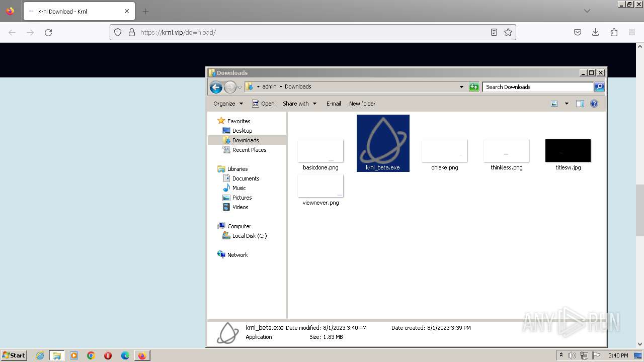Click the Firefox back arrow
644x362 pixels.
(12, 32)
